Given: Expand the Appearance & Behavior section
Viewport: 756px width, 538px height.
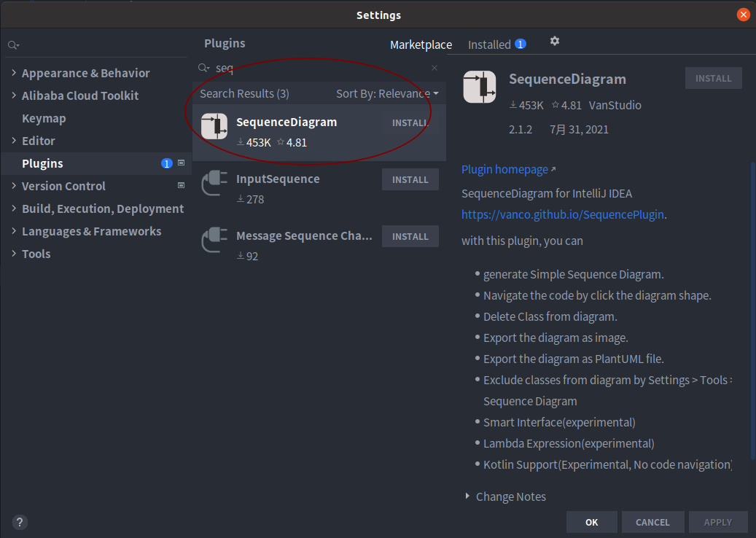Looking at the screenshot, I should pos(14,73).
